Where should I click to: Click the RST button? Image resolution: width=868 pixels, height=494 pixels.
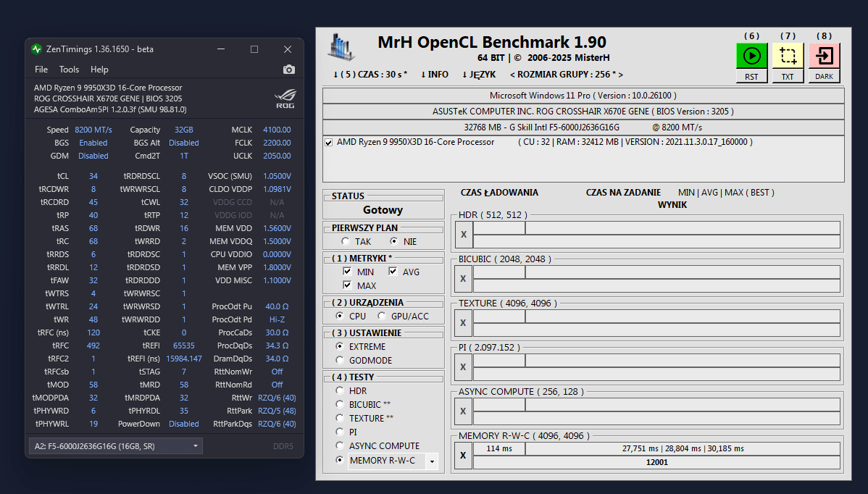click(751, 76)
